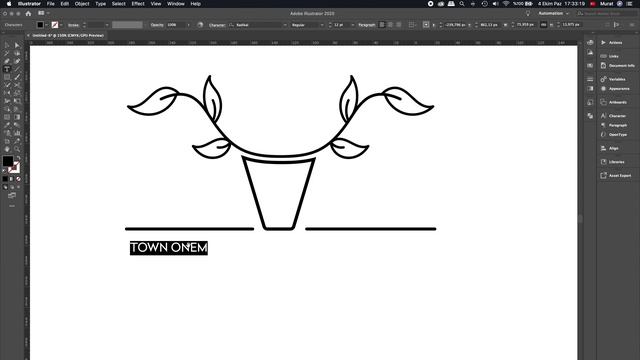Click the Illustrator app menu
Image resolution: width=640 pixels, height=360 pixels.
click(29, 4)
